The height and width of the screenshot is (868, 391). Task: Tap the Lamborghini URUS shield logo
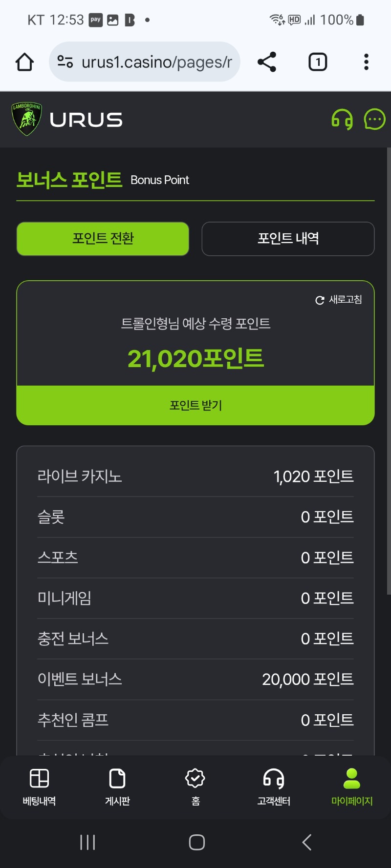[x=27, y=119]
